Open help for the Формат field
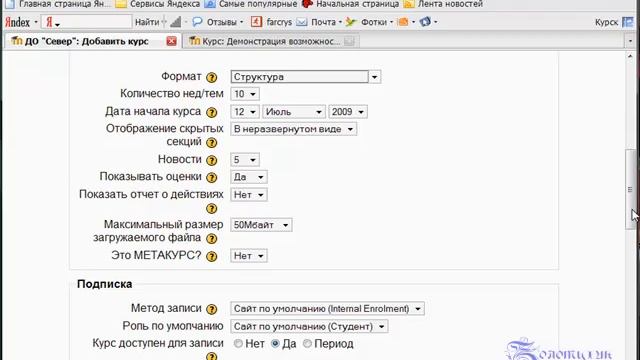640x360 pixels. point(211,77)
